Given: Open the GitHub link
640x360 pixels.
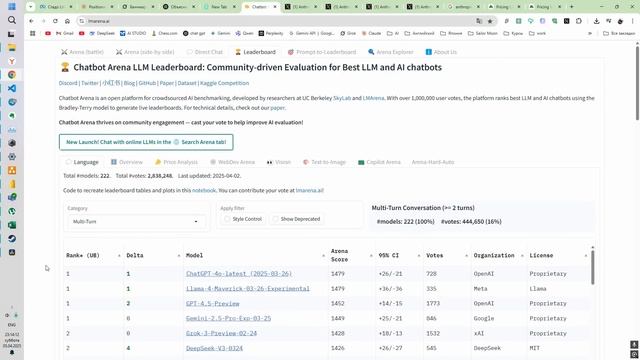Looking at the screenshot, I should click(147, 83).
